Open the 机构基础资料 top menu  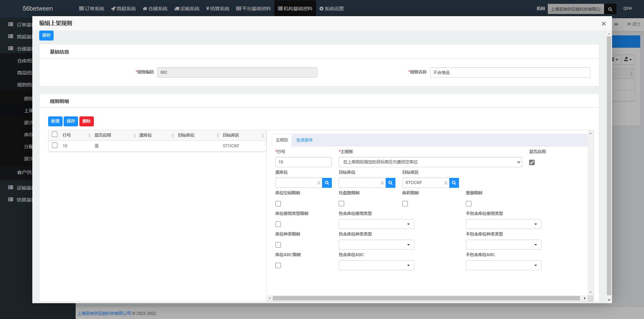coord(295,9)
